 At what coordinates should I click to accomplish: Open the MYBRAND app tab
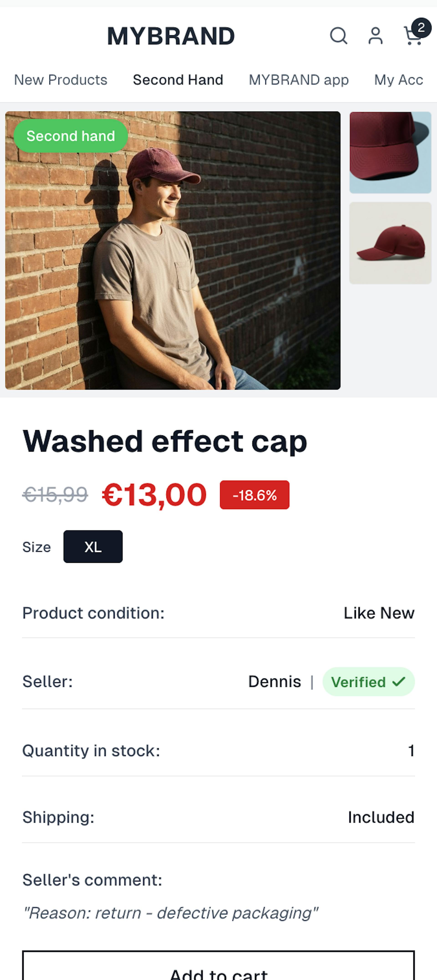pos(299,80)
